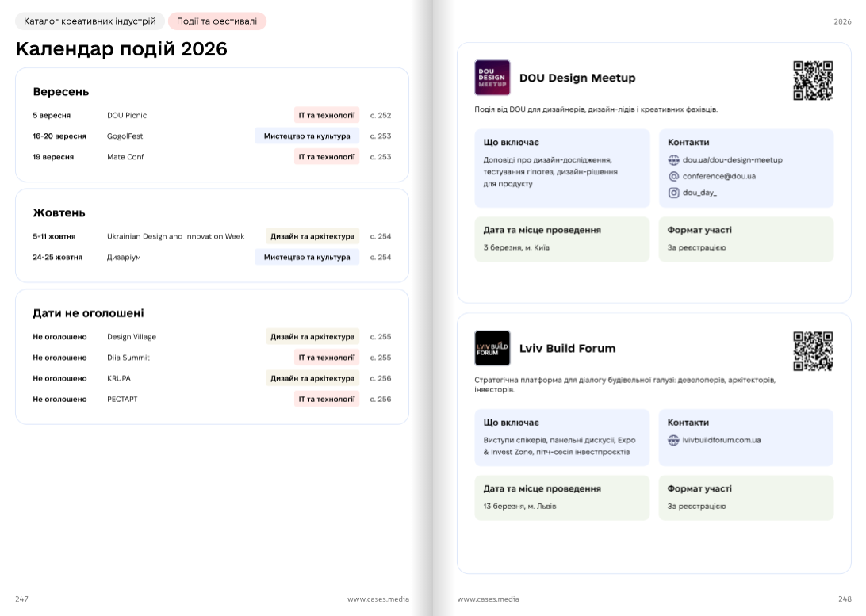
Task: Click the 'Lviv Build Forum' card title
Action: tap(567, 348)
